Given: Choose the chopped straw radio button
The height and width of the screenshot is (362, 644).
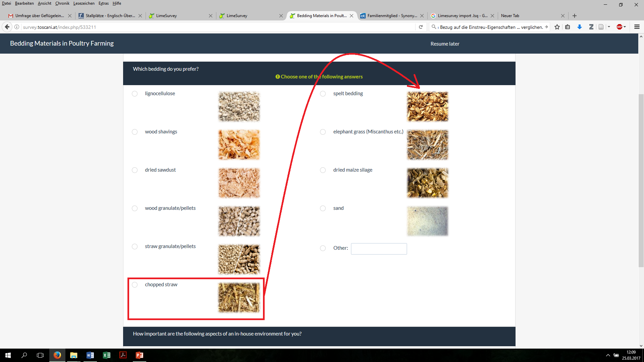Looking at the screenshot, I should point(135,285).
